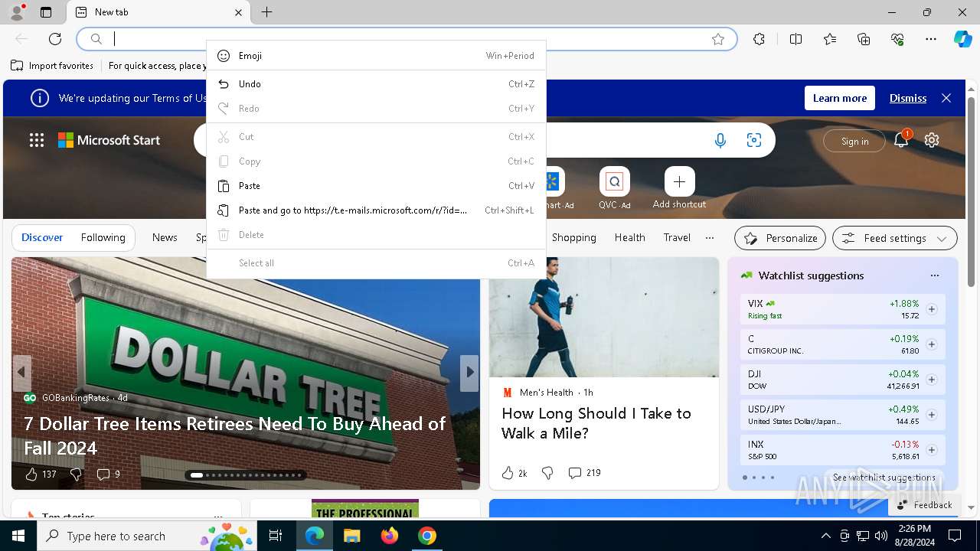Add DJI DOW to the watchlist
980x551 pixels.
(932, 380)
